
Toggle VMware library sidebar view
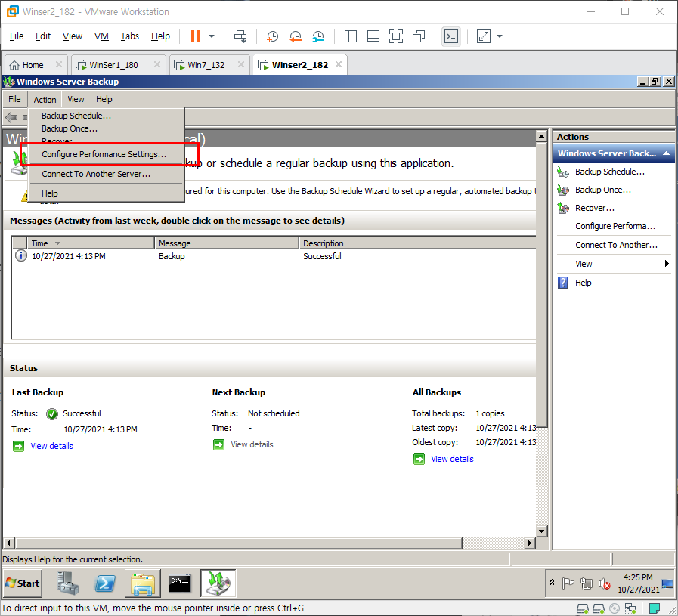click(351, 36)
